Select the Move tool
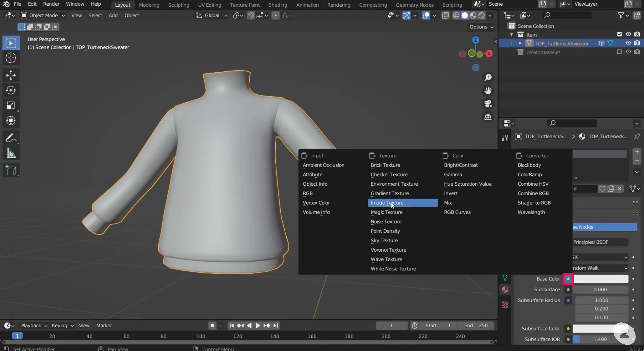The height and width of the screenshot is (351, 644). point(11,75)
